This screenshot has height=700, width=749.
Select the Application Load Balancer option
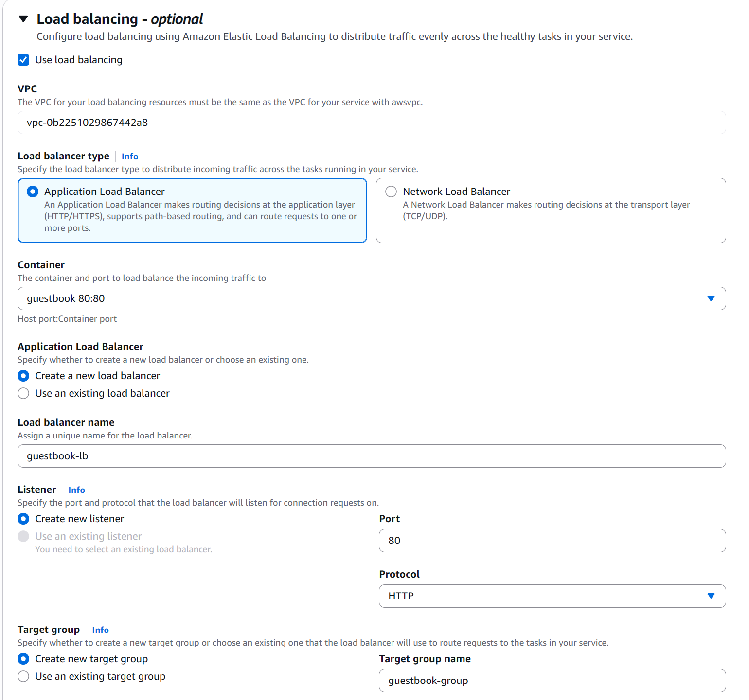pyautogui.click(x=33, y=192)
